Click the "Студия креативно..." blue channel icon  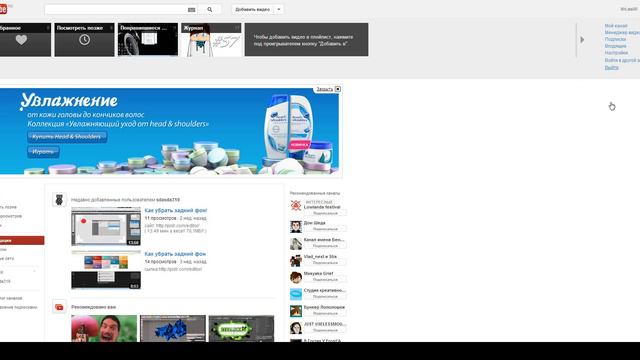coord(296,294)
